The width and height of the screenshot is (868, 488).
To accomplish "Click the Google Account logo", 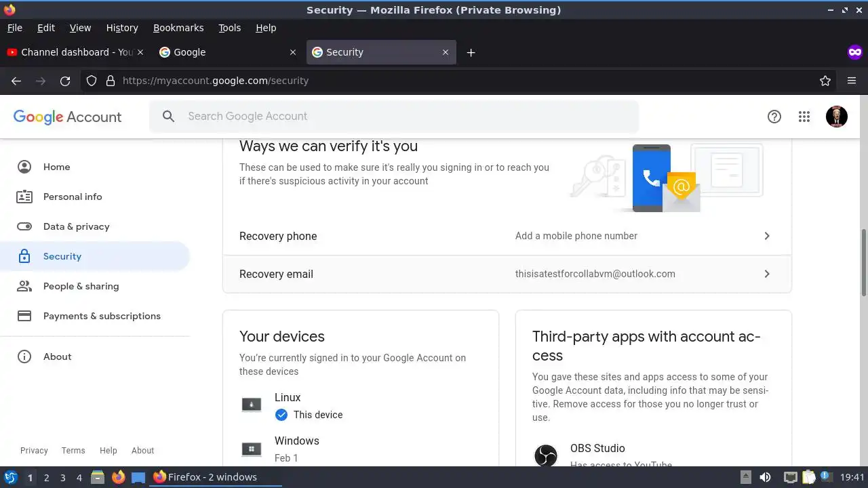I will tap(67, 117).
